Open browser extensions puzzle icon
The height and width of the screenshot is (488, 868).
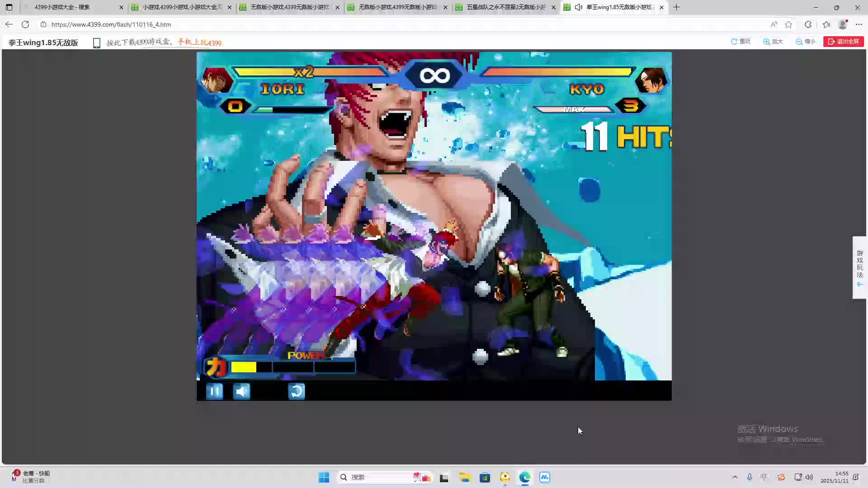[x=808, y=24]
